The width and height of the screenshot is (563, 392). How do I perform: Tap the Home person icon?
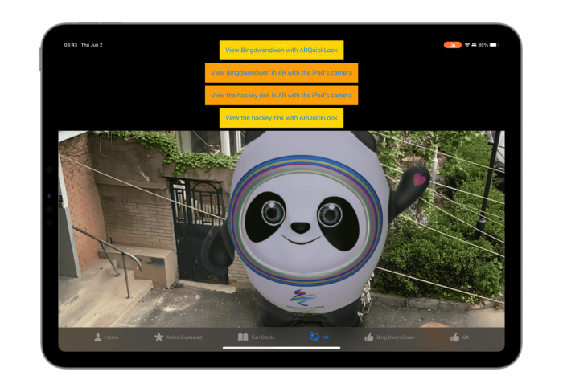click(97, 337)
